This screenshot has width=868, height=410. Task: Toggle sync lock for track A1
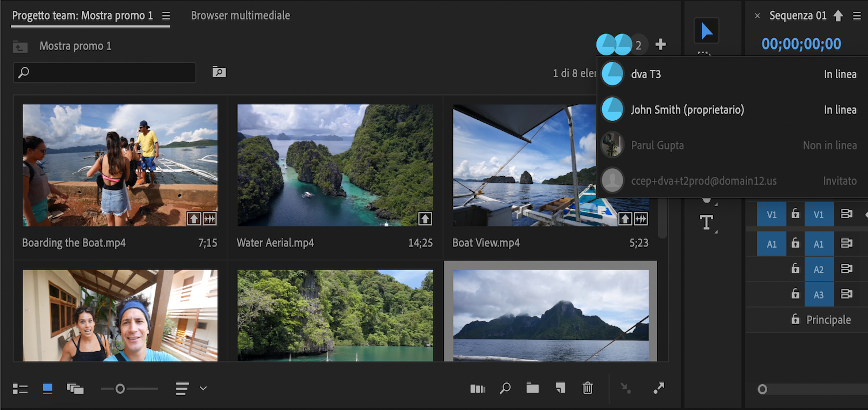pos(846,244)
